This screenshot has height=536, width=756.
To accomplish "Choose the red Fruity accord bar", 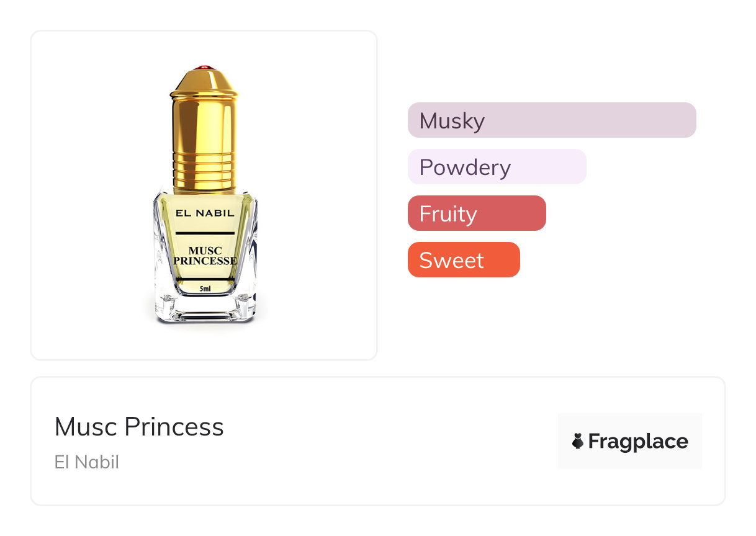I will coord(477,213).
